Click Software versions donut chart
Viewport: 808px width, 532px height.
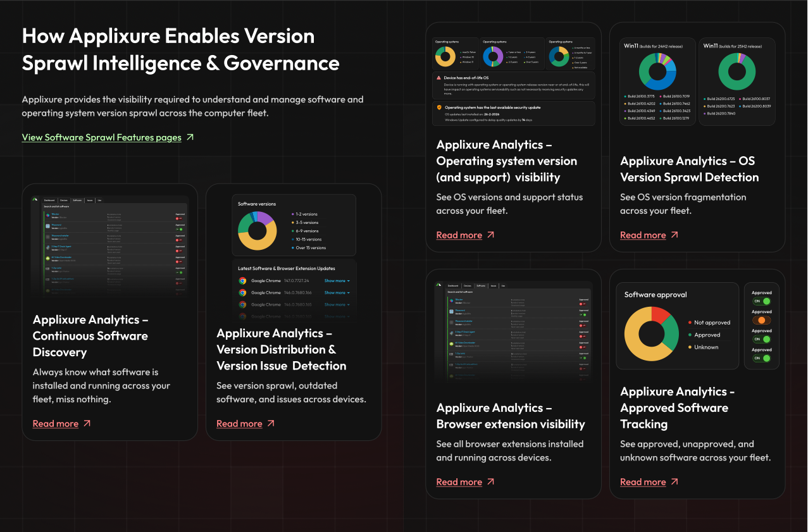click(258, 231)
